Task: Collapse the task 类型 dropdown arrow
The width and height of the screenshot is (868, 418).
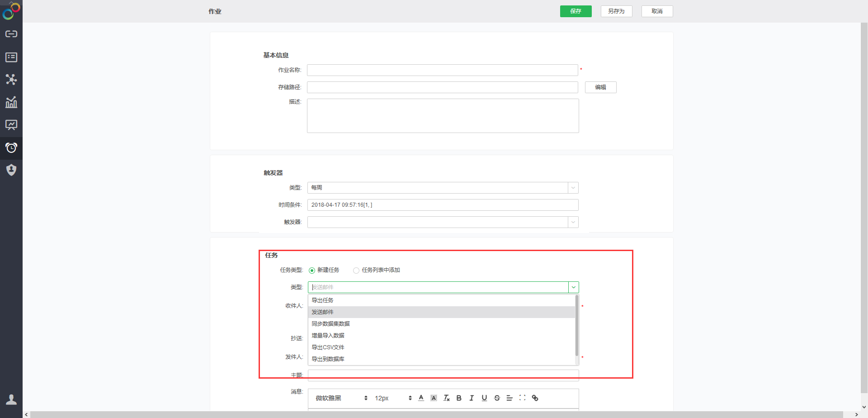Action: tap(573, 287)
